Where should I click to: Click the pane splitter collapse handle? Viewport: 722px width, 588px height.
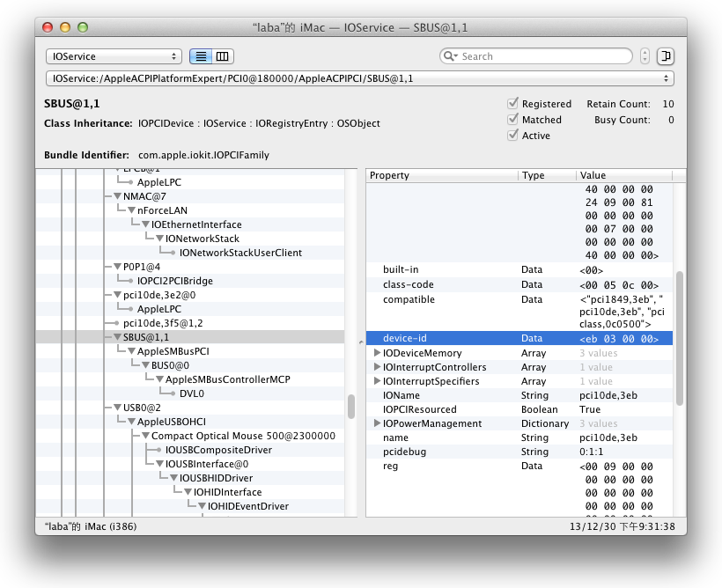[x=361, y=342]
